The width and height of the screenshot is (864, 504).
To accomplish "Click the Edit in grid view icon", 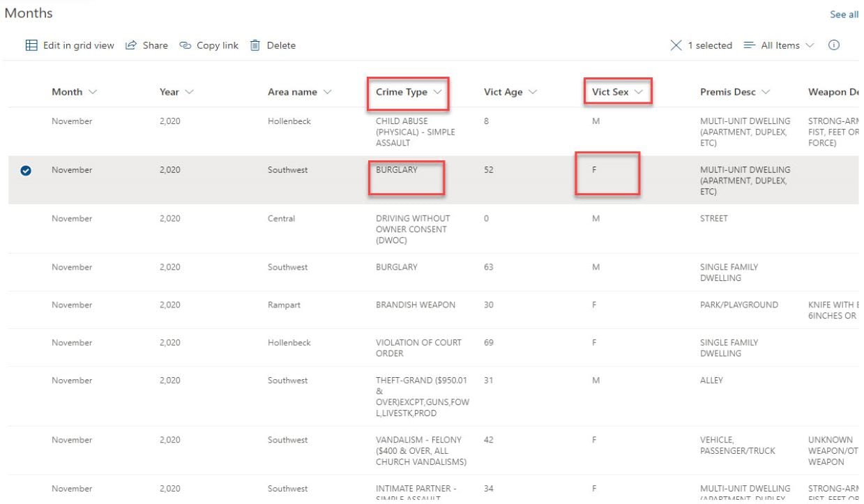I will tap(31, 45).
